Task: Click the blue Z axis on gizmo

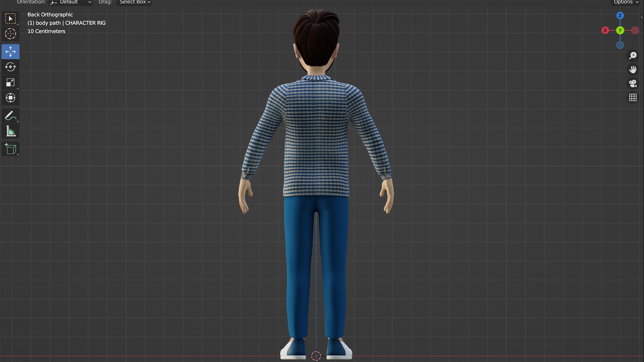Action: pos(620,15)
